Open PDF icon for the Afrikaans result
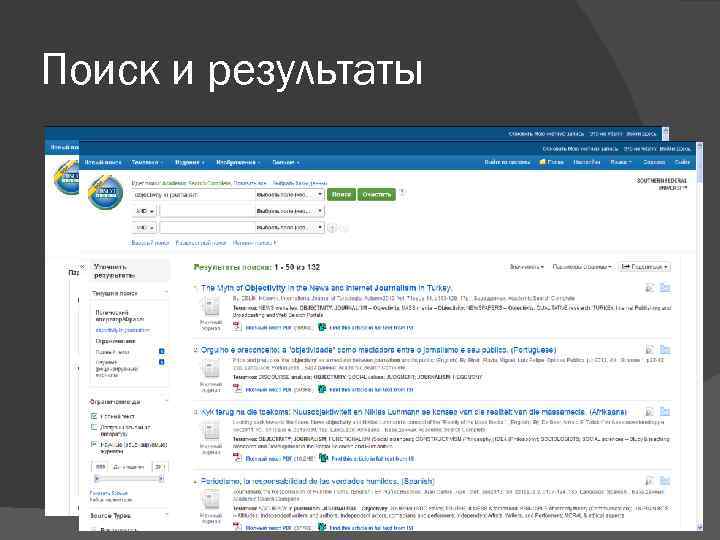The height and width of the screenshot is (540, 720). 237,458
